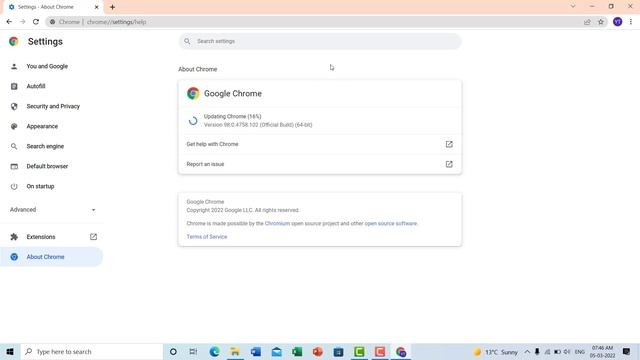
Task: Open the Chromium project link
Action: pos(277,223)
